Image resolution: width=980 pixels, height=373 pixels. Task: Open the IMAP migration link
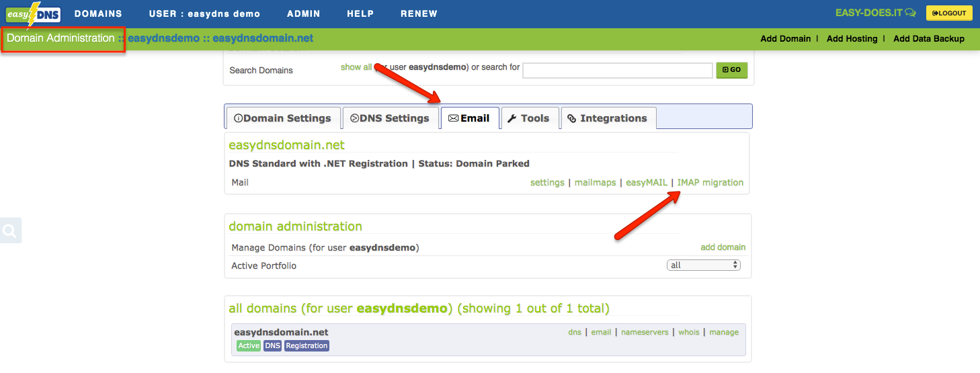[x=710, y=183]
